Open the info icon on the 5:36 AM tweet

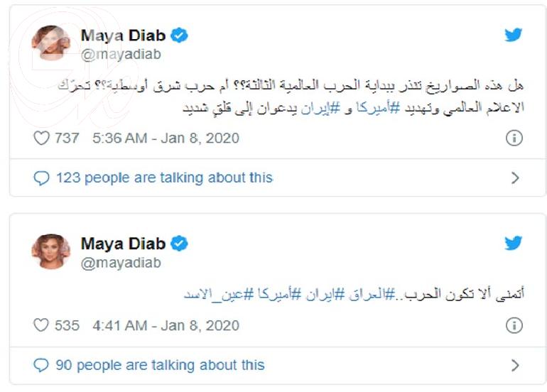tap(514, 138)
